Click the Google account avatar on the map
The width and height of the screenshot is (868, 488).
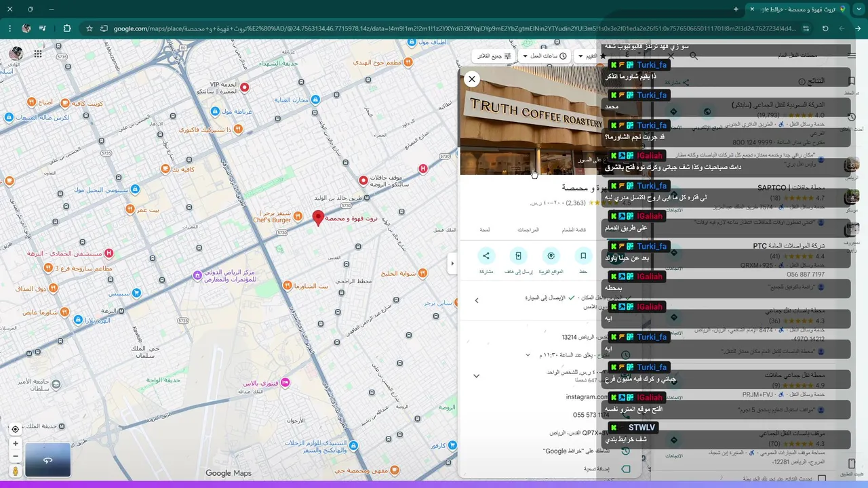tap(16, 54)
